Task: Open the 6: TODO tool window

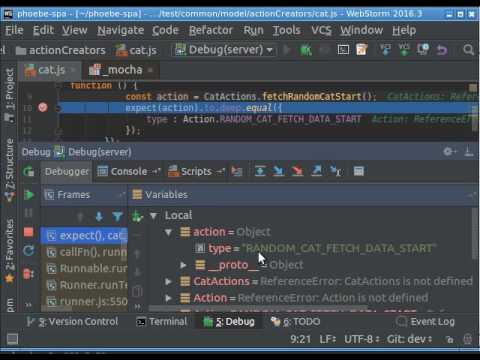Action: click(x=295, y=322)
